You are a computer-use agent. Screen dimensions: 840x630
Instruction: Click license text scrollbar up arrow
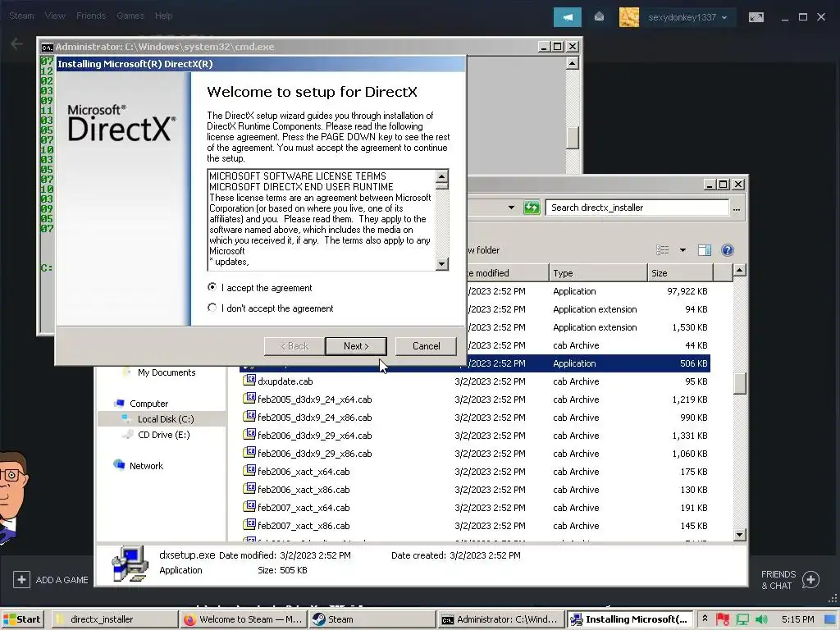441,177
